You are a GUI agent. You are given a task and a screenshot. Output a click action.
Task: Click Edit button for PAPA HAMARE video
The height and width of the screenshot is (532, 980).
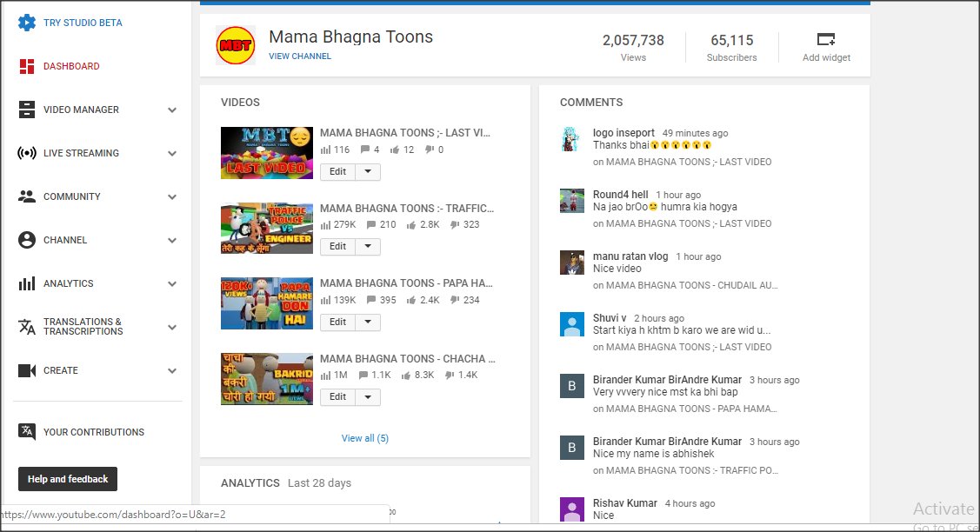tap(337, 322)
